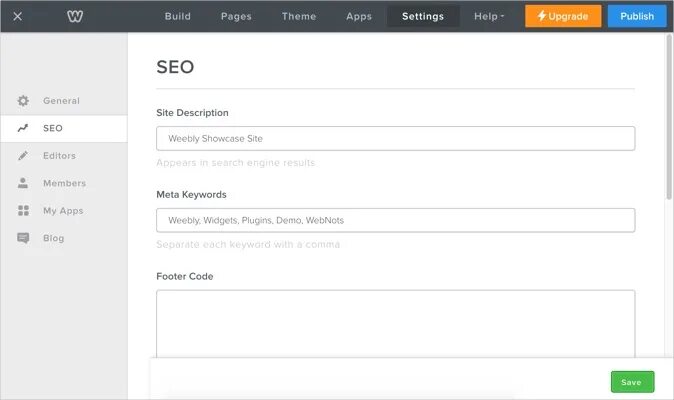Click the green Save button
The width and height of the screenshot is (674, 400).
[632, 382]
